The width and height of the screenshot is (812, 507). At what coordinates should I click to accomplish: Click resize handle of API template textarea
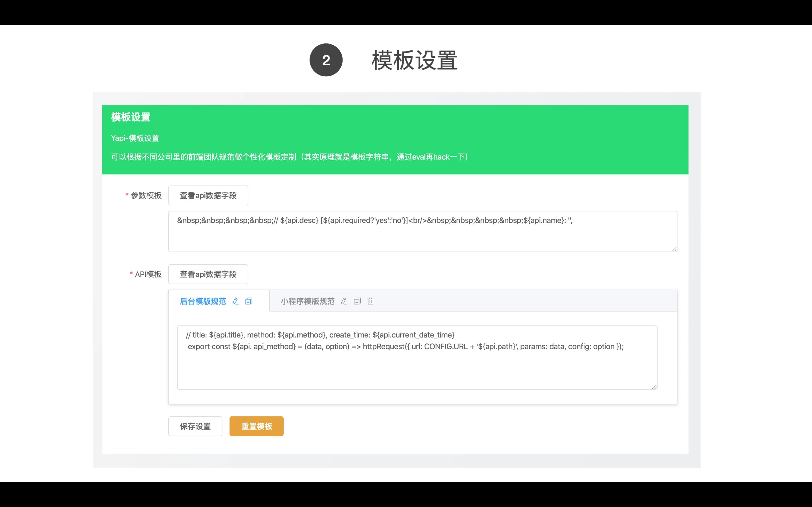(x=654, y=387)
